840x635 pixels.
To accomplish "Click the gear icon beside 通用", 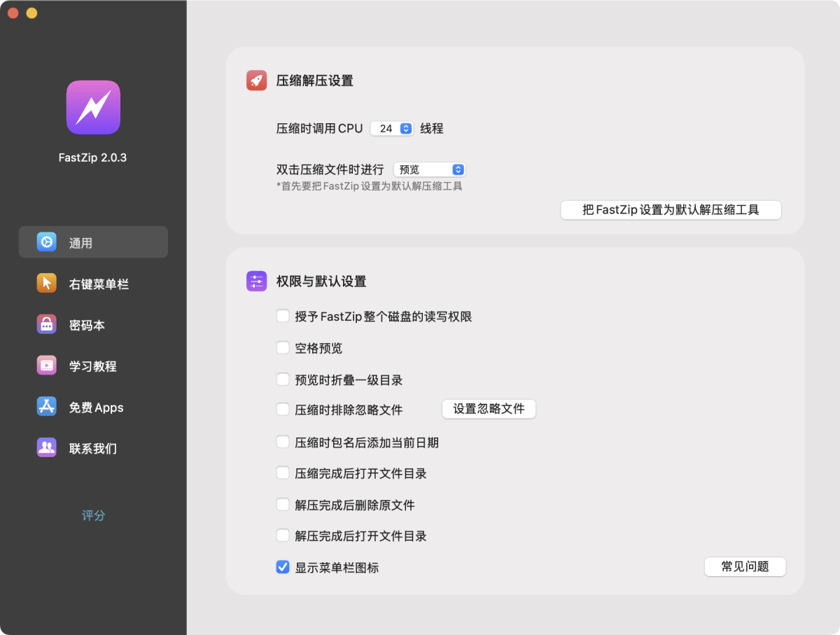I will [x=46, y=242].
